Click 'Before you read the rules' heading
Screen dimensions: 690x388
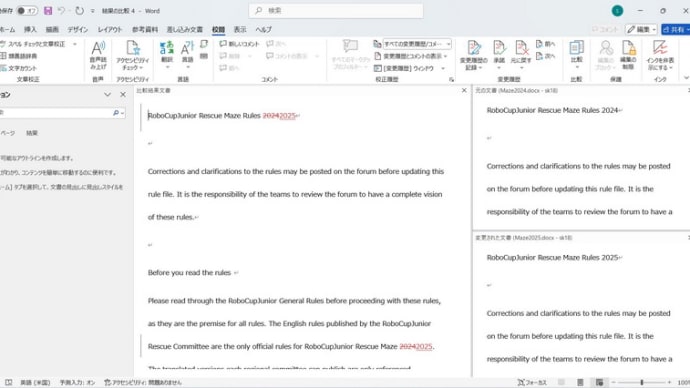pyautogui.click(x=189, y=273)
